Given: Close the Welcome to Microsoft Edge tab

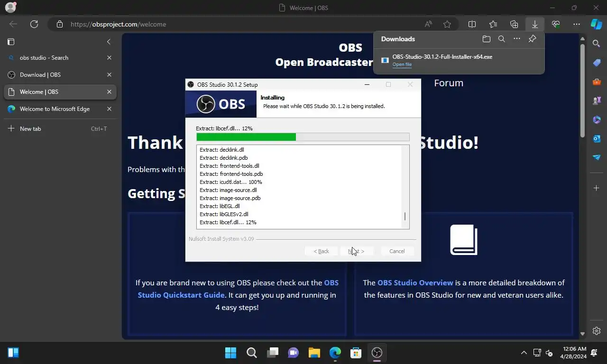Looking at the screenshot, I should point(109,109).
